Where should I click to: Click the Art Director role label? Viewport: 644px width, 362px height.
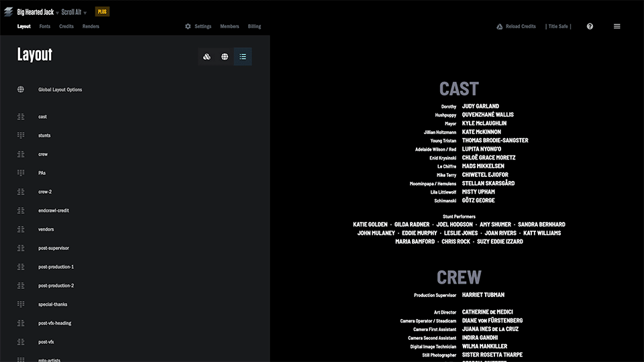[x=445, y=312]
